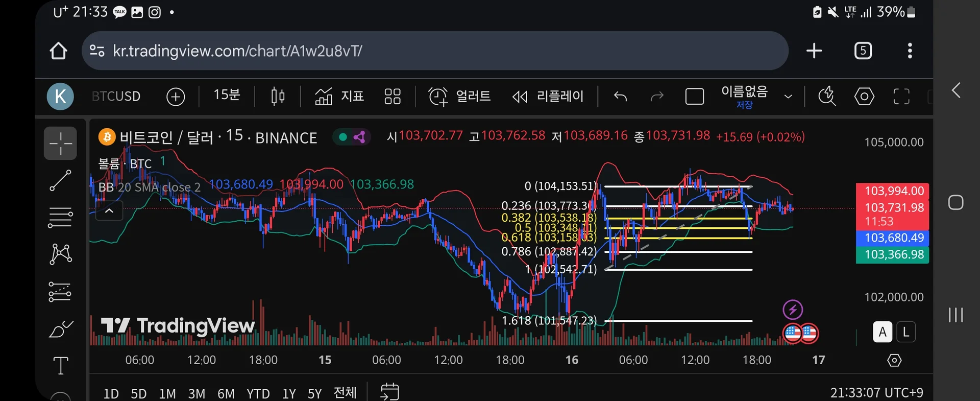
Task: Click the 103,731.98 current price label
Action: pyautogui.click(x=892, y=215)
